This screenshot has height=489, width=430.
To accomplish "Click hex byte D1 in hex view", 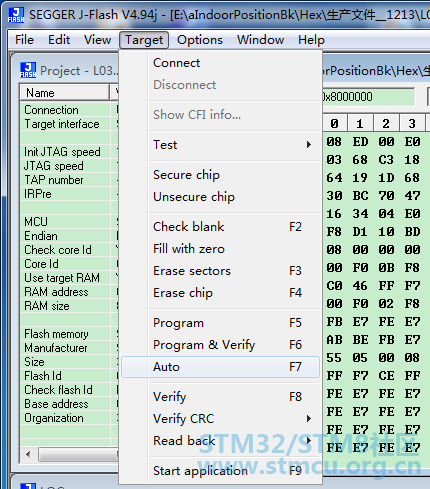I will point(360,232).
